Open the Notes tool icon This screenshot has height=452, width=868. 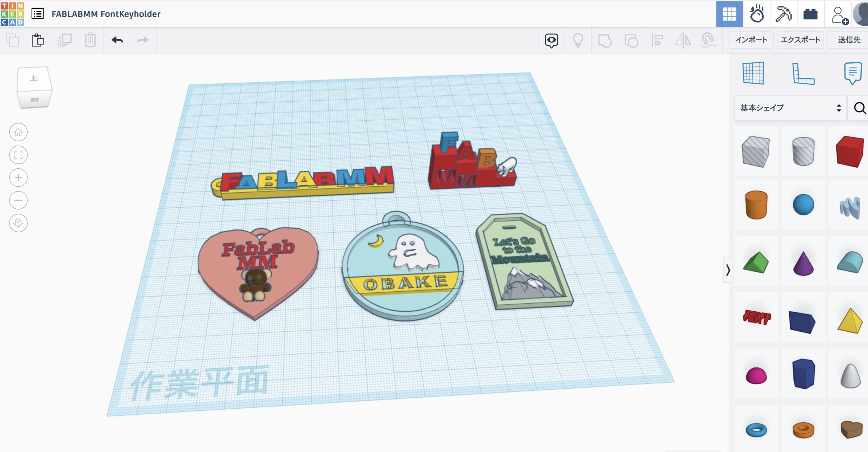[852, 74]
